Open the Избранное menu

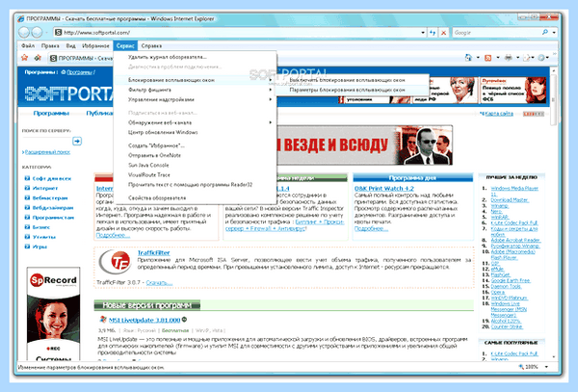[95, 45]
